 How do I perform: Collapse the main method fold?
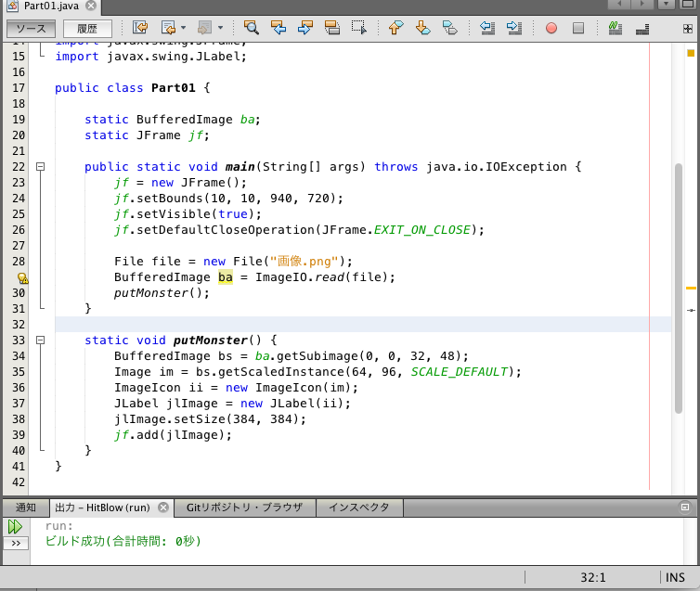pos(41,167)
